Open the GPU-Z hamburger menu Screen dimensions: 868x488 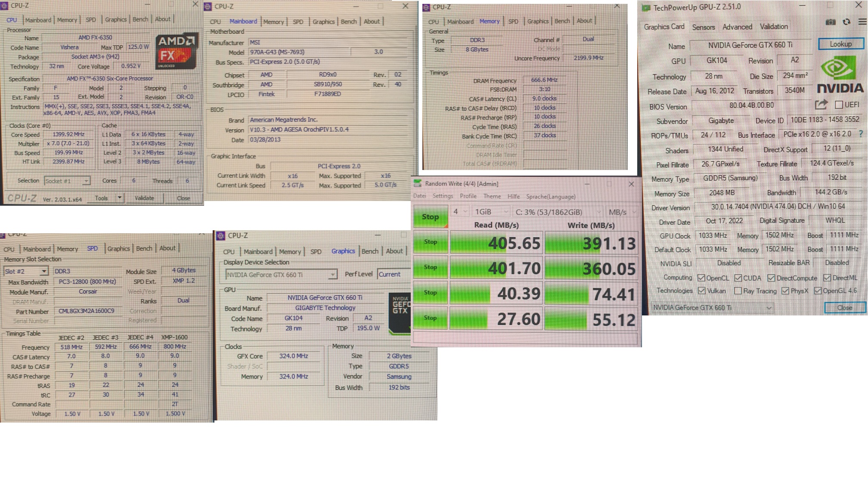[862, 22]
